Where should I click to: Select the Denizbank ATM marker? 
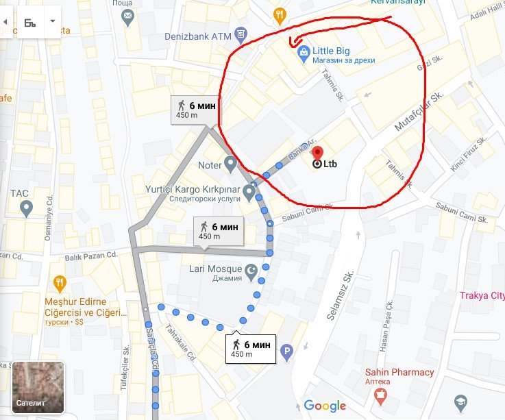[x=241, y=35]
